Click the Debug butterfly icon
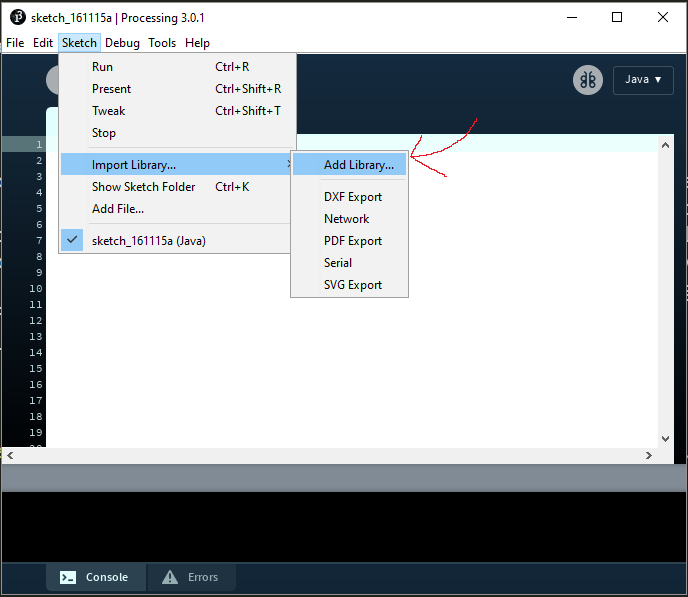688x597 pixels. (588, 80)
